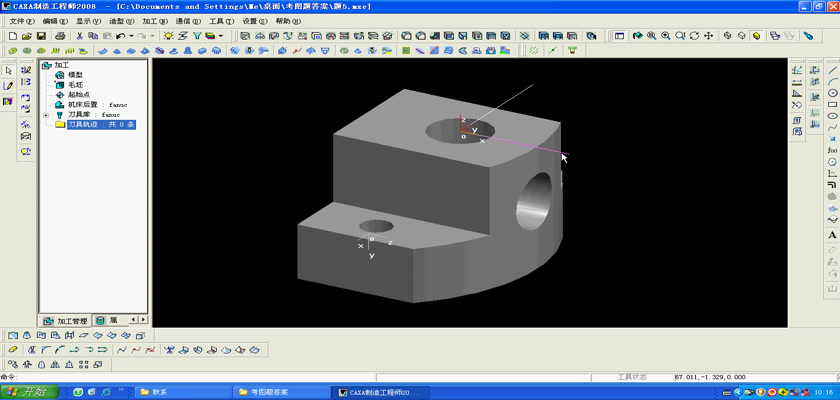Image resolution: width=840 pixels, height=400 pixels.
Task: Open the Redo history dropdown arrow
Action: pyautogui.click(x=152, y=36)
